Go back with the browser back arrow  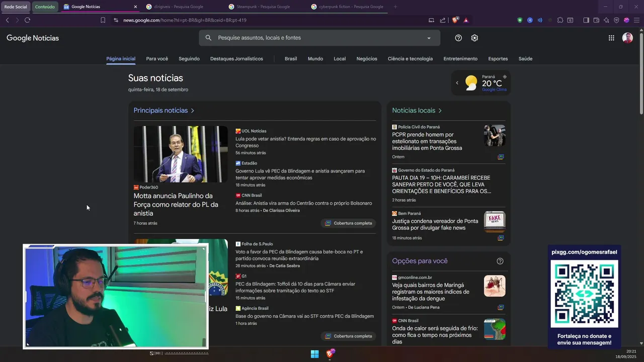(7, 20)
